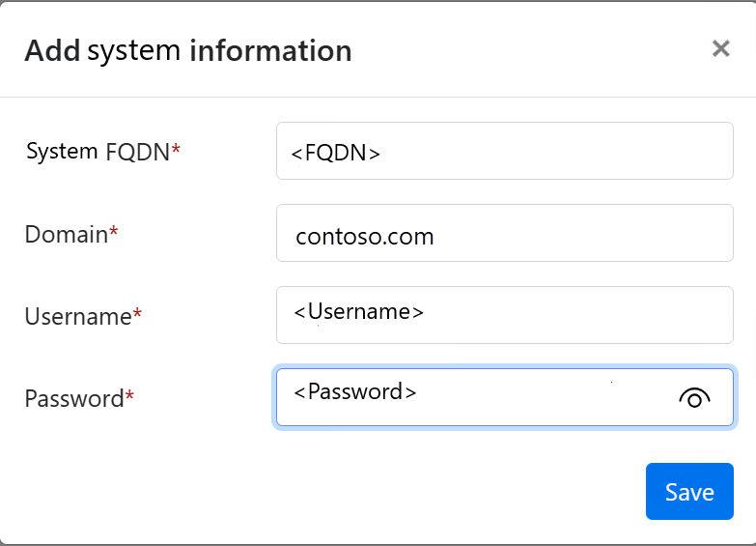Close the Add system information dialog
The width and height of the screenshot is (756, 546).
pos(720,49)
